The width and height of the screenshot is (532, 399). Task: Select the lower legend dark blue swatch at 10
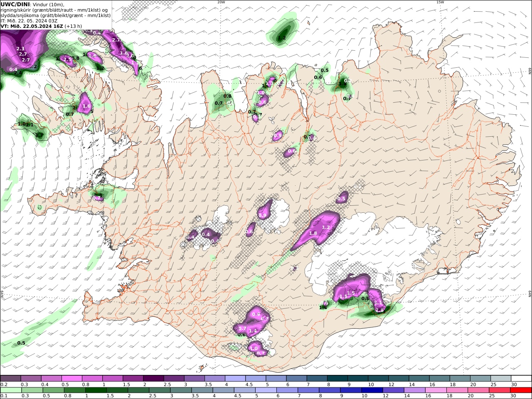(x=372, y=390)
